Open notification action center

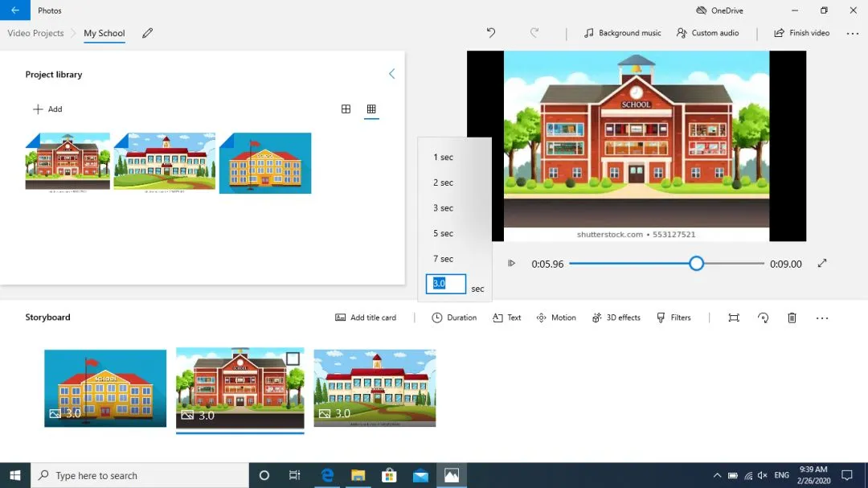point(847,475)
